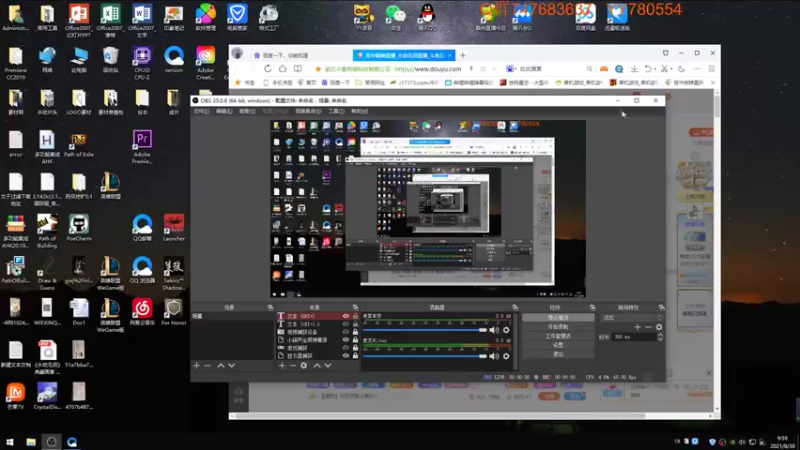The height and width of the screenshot is (450, 800).
Task: Open transition properties gear icon
Action: (659, 327)
